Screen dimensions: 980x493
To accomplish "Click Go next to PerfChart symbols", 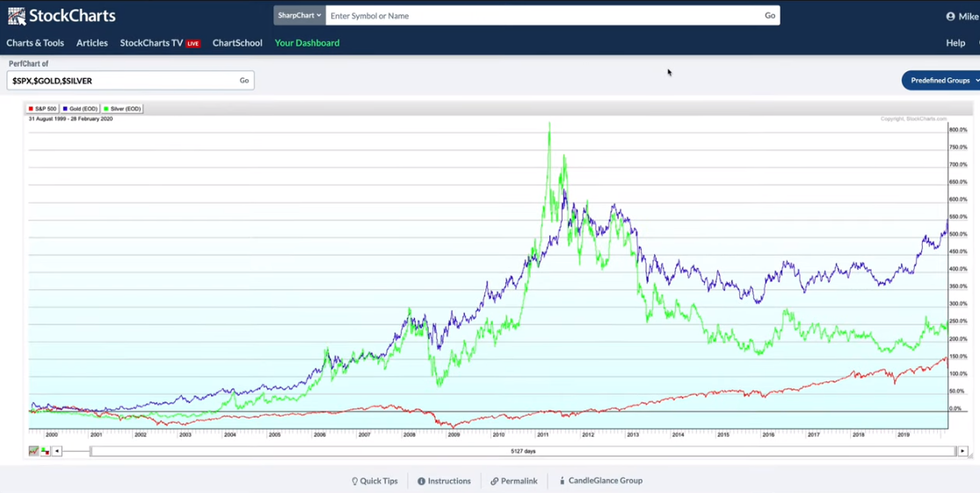I will coord(244,80).
